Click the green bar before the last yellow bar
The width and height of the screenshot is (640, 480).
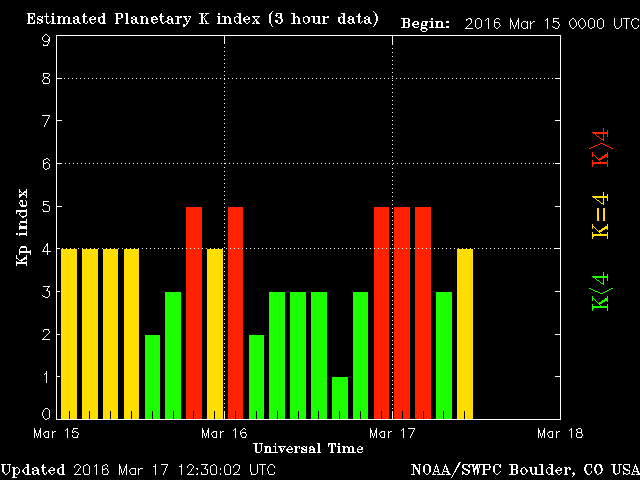tap(444, 355)
